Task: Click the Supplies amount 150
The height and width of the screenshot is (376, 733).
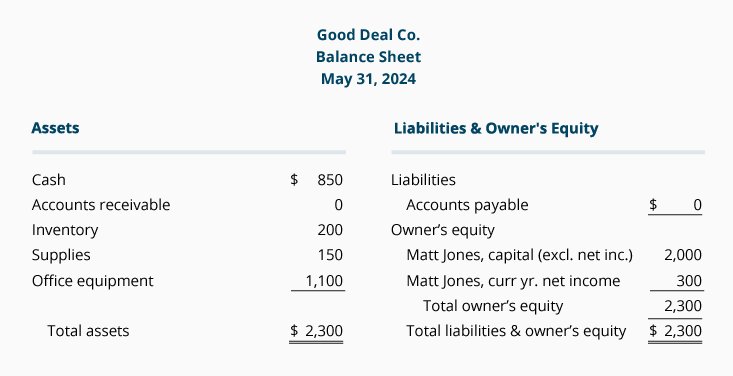Action: pyautogui.click(x=330, y=255)
